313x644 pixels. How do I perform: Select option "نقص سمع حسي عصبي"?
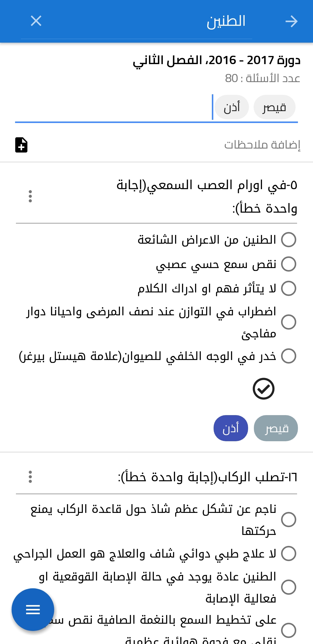click(x=289, y=264)
